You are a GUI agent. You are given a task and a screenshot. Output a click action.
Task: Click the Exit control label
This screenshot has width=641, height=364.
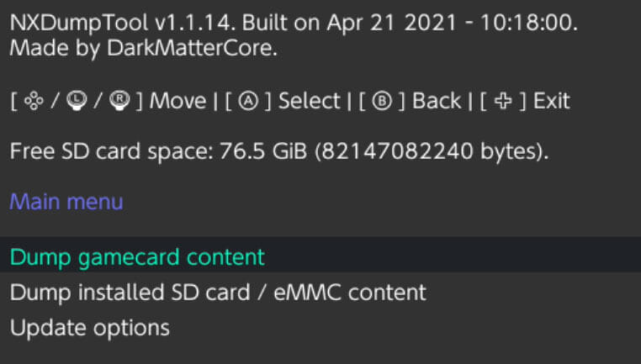coord(551,102)
